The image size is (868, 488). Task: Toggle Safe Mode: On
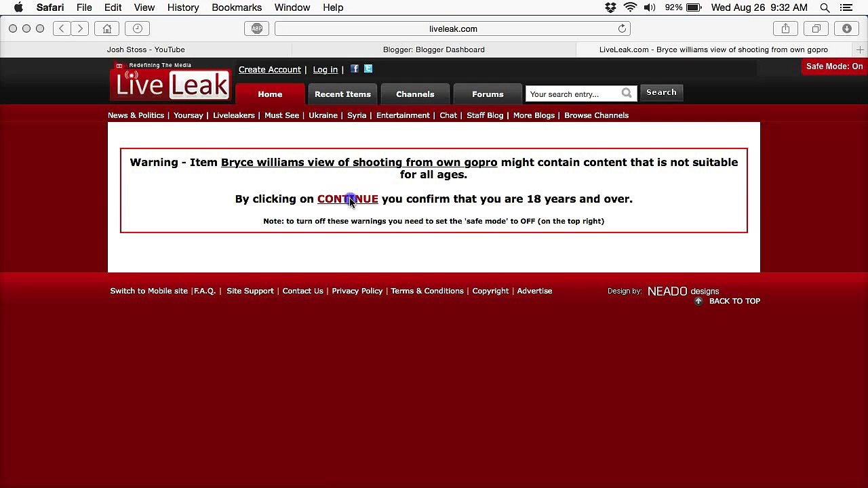834,66
